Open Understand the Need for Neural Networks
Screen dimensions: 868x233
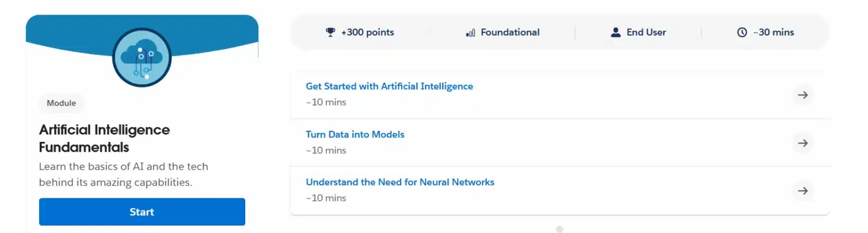coord(400,182)
